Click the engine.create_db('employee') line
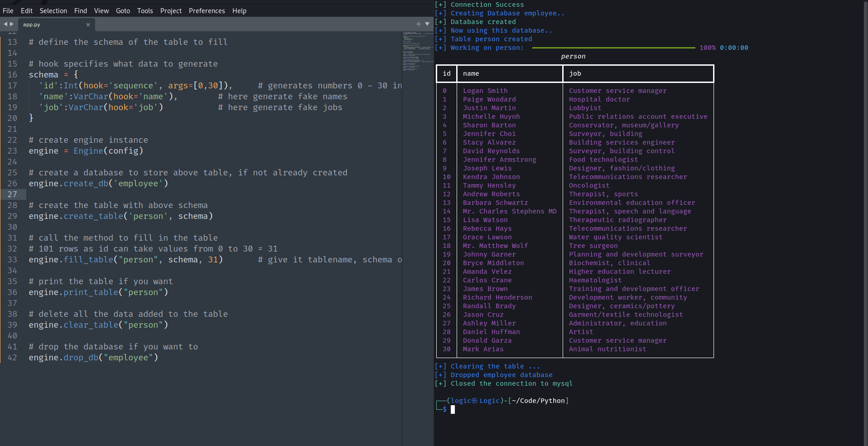 (98, 184)
